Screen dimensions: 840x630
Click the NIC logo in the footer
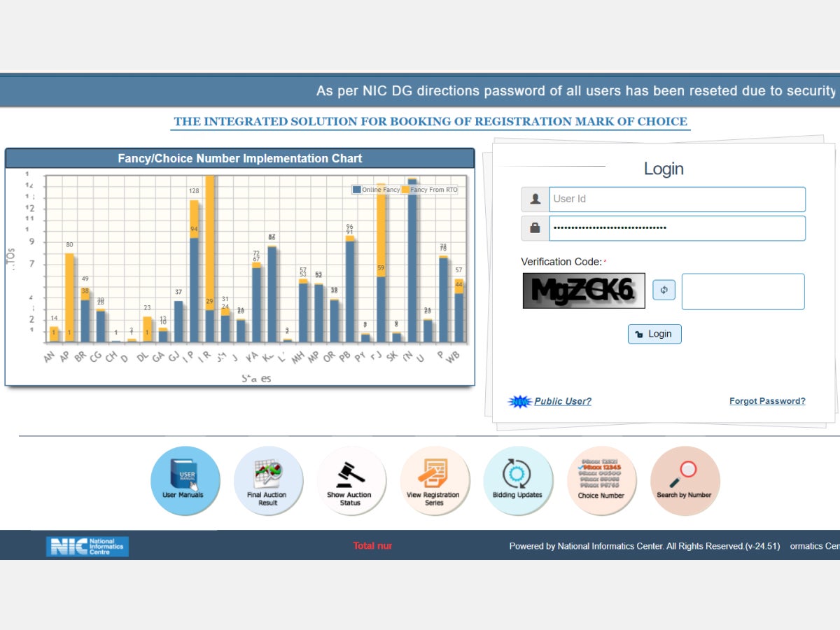[x=87, y=546]
